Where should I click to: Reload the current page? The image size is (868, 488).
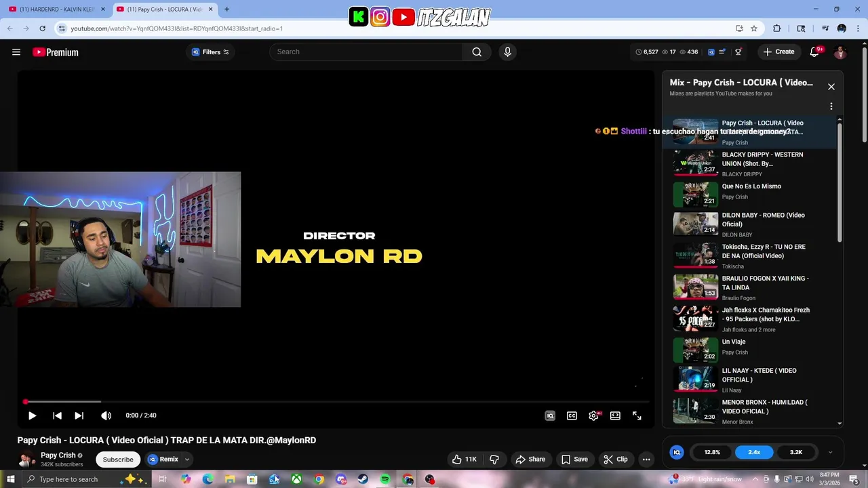[42, 28]
